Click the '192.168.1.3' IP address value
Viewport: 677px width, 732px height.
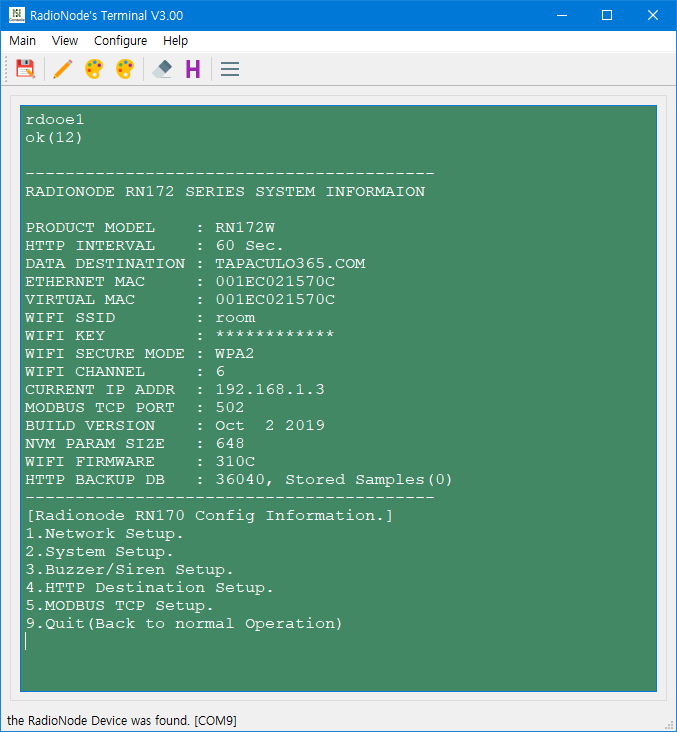(x=270, y=389)
